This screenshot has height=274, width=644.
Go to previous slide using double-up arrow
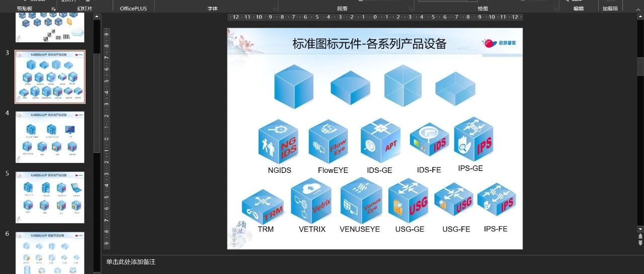tap(640, 236)
